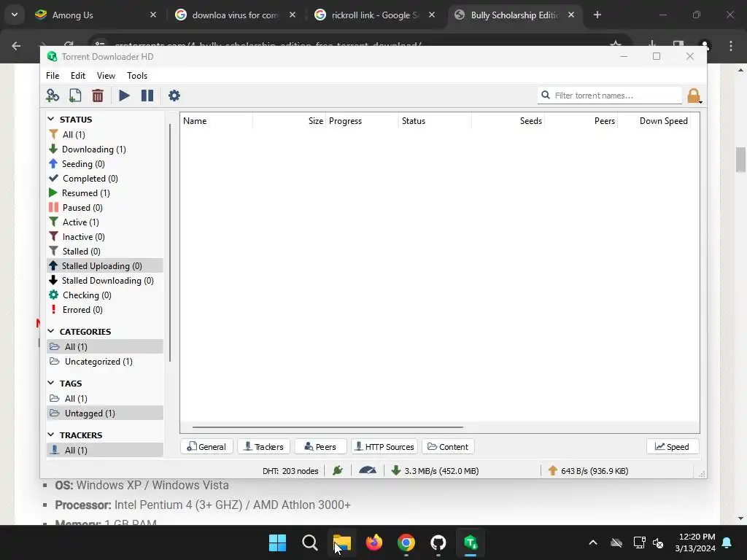Viewport: 747px width, 560px height.
Task: Switch to the Trackers tab
Action: [264, 447]
